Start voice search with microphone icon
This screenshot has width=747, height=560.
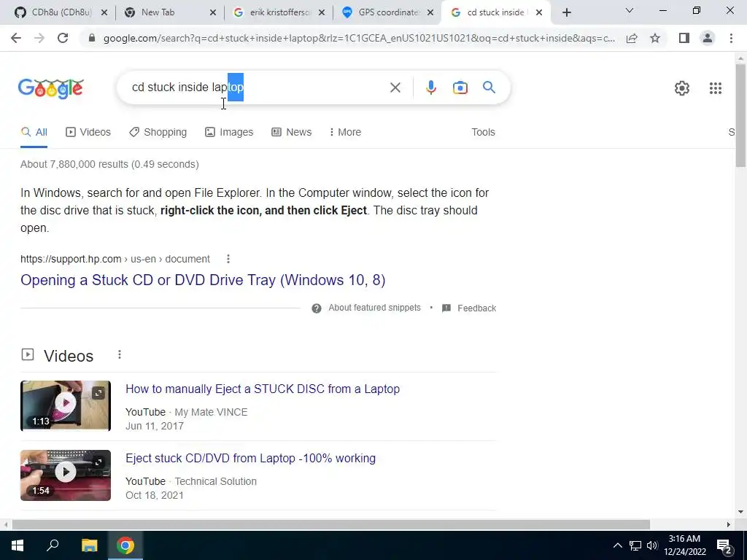(430, 87)
